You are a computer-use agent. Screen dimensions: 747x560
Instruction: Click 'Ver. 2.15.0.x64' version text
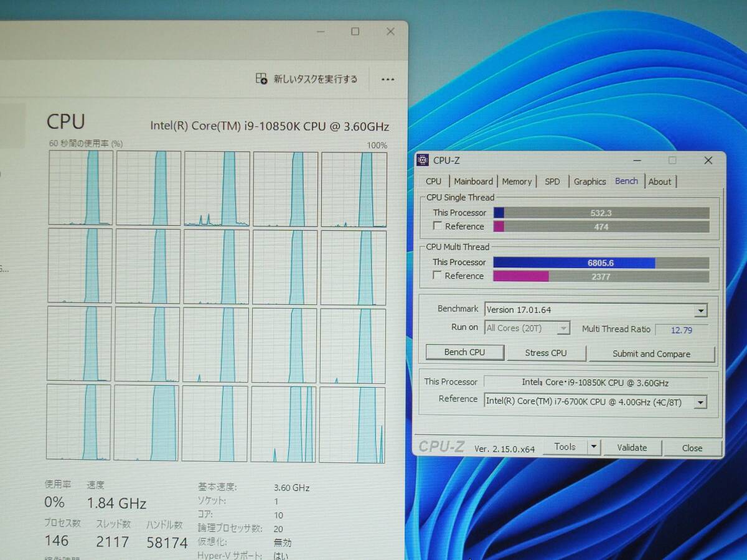(504, 448)
